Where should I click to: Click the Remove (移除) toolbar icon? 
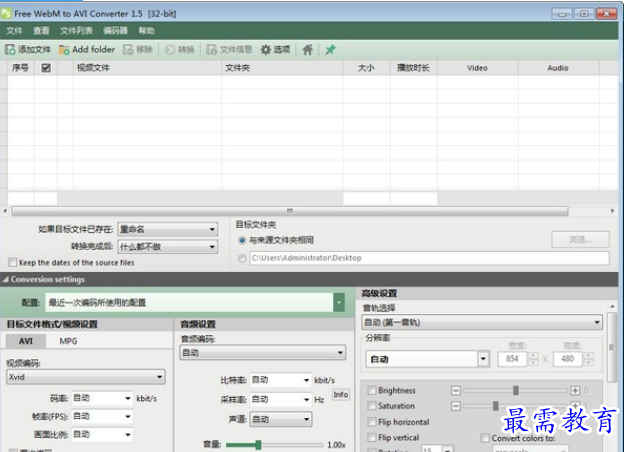click(x=128, y=50)
